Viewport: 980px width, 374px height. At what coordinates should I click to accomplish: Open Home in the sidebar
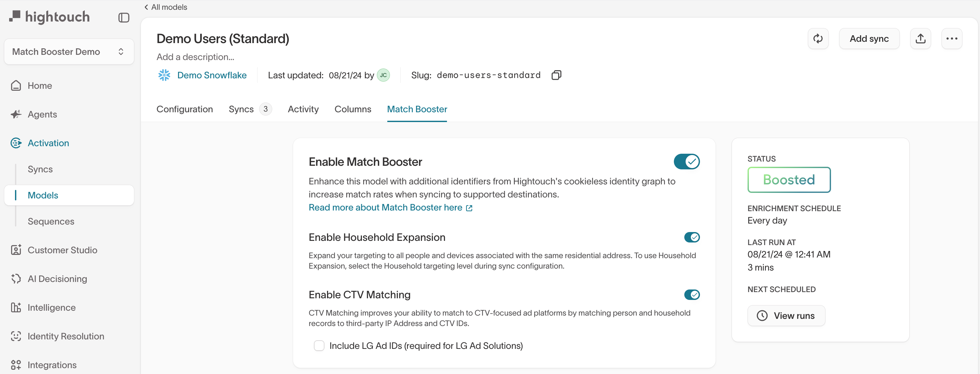pos(39,85)
